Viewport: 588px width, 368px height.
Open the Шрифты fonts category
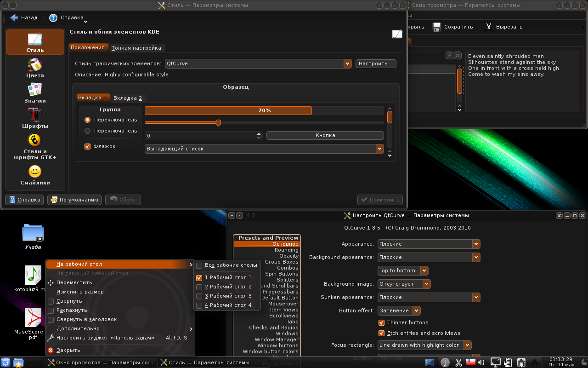pos(35,119)
